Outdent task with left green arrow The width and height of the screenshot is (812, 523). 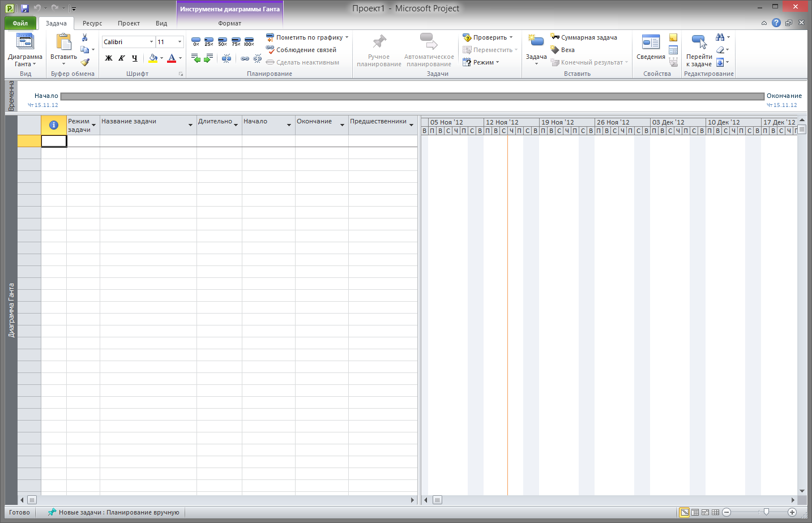coord(196,58)
